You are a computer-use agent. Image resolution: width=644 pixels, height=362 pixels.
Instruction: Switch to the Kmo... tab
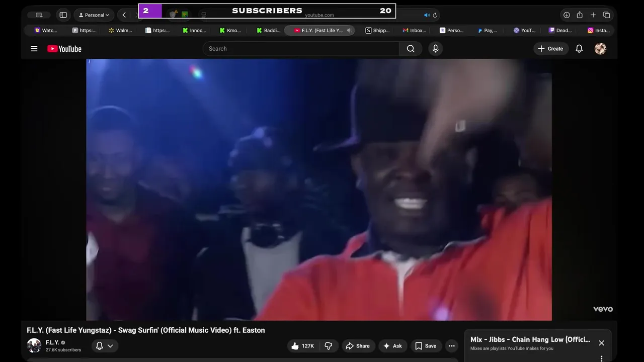pyautogui.click(x=230, y=31)
